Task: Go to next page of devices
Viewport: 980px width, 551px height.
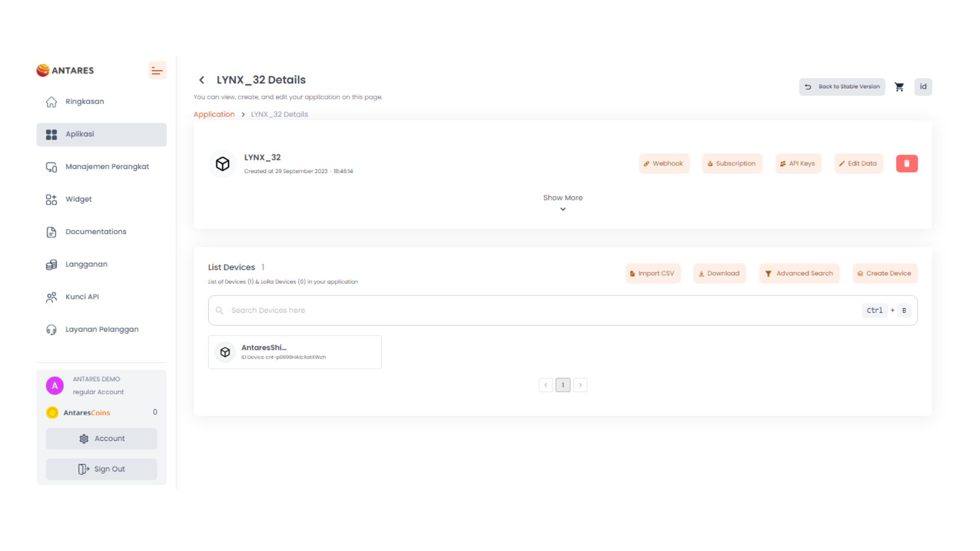Action: point(580,385)
